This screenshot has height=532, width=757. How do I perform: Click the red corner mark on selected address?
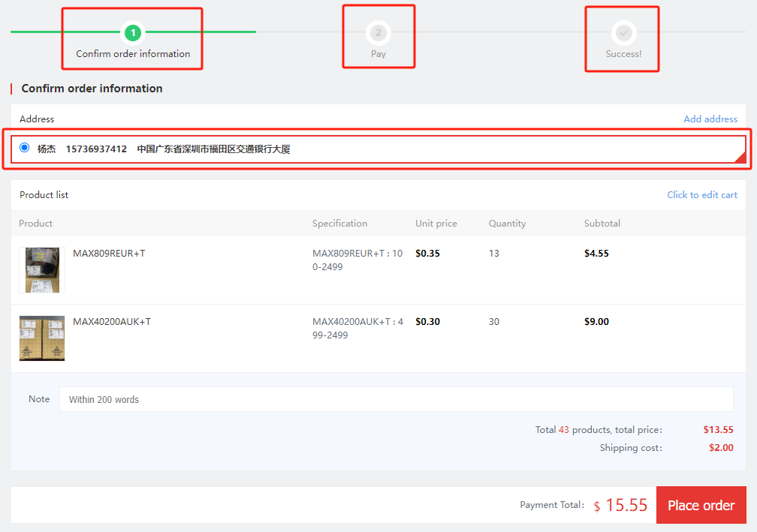pos(740,157)
